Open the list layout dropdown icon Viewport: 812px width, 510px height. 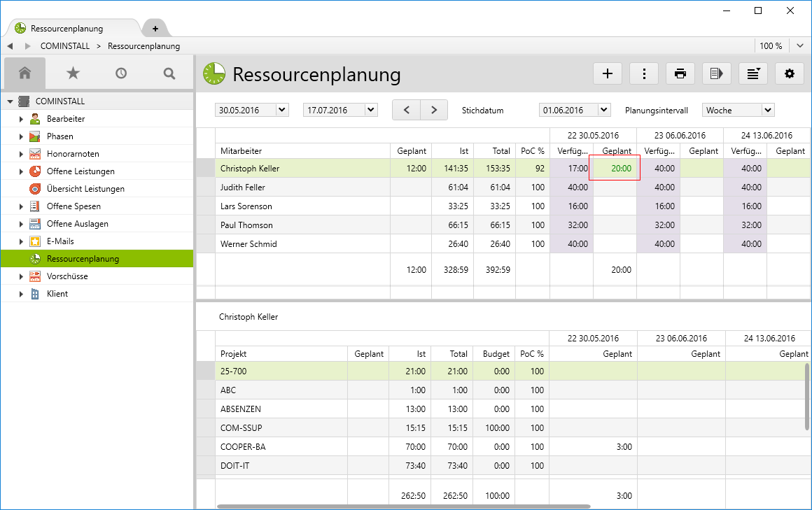[753, 73]
